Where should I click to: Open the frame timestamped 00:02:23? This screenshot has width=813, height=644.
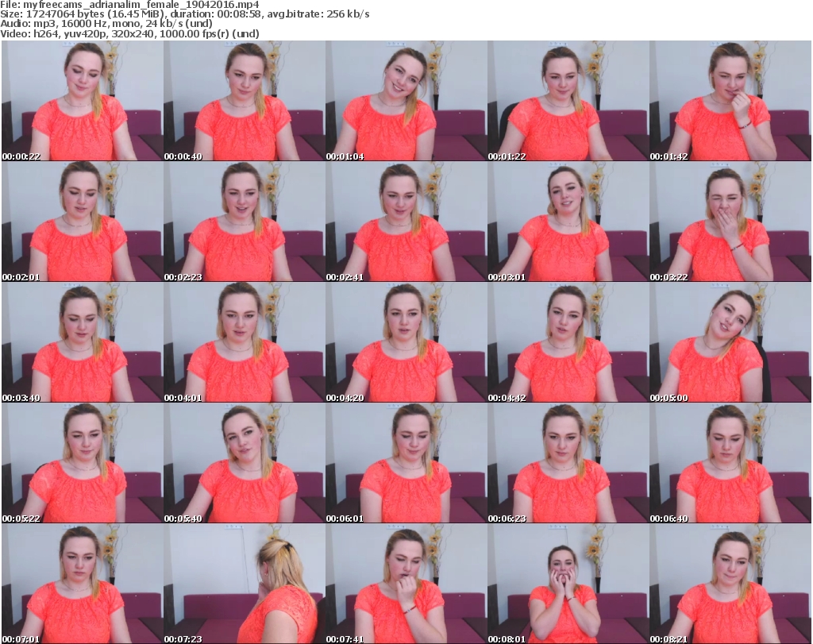(245, 222)
